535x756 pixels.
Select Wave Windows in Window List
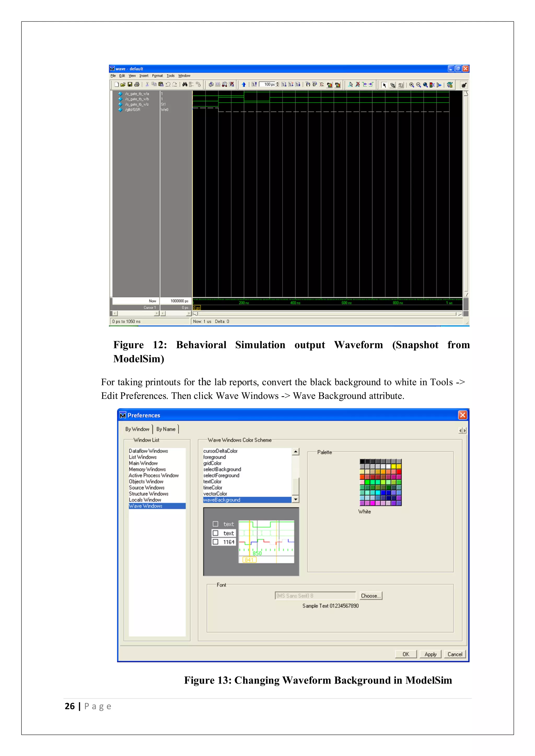click(x=157, y=506)
